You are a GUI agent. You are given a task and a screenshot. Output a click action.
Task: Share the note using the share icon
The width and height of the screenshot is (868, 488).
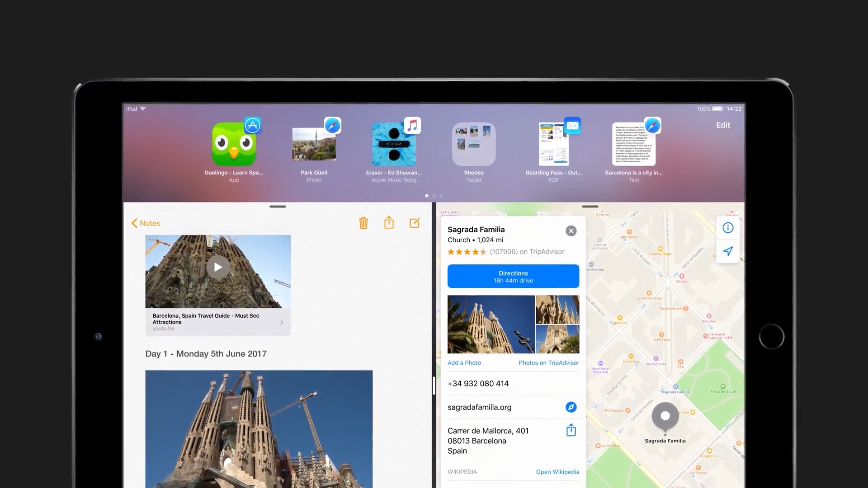coord(389,222)
